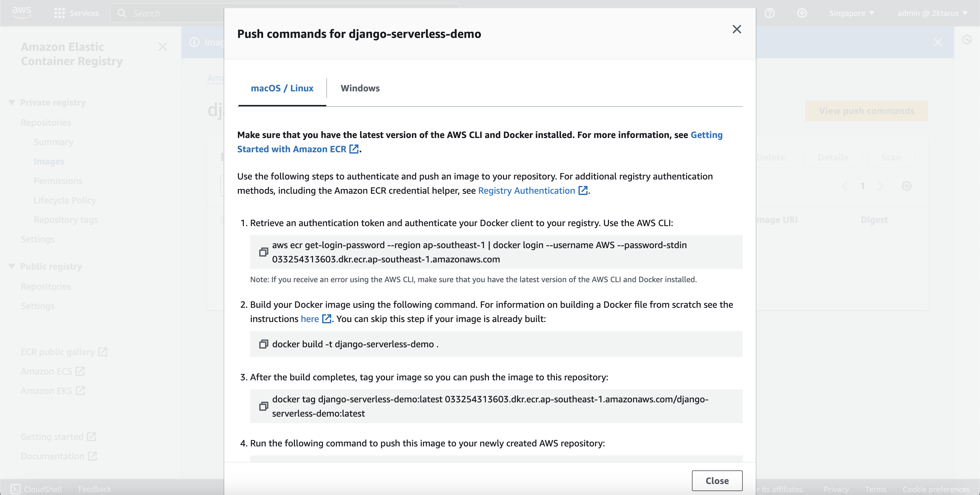Click the View push commands button

coord(866,111)
